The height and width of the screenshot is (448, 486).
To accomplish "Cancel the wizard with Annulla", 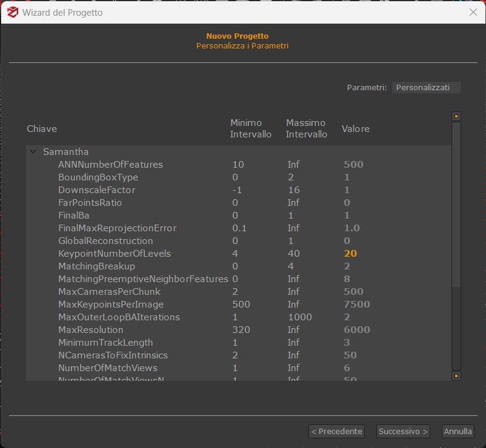I will [458, 431].
